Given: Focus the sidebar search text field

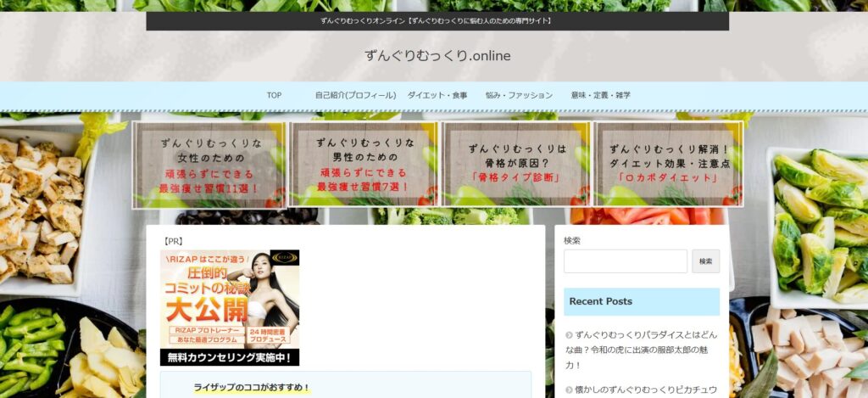Looking at the screenshot, I should (626, 261).
